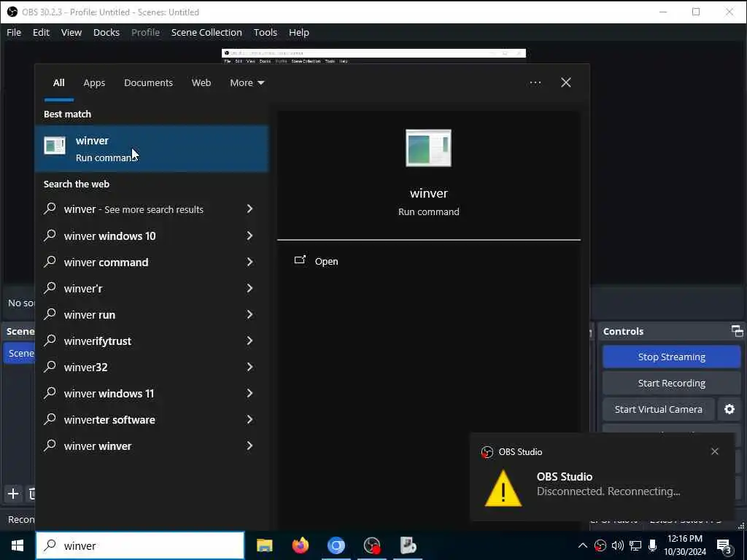This screenshot has height=560, width=747.
Task: Select the All search tab
Action: [58, 83]
